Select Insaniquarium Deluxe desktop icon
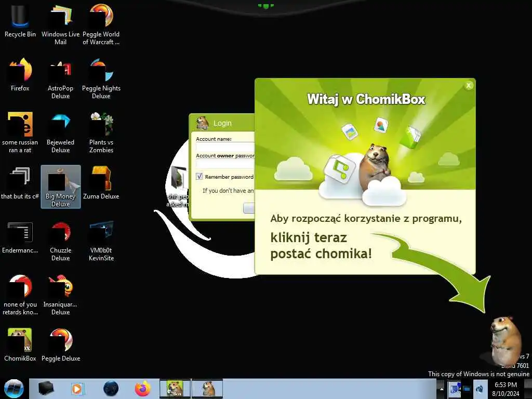532x399 pixels. pos(60,295)
